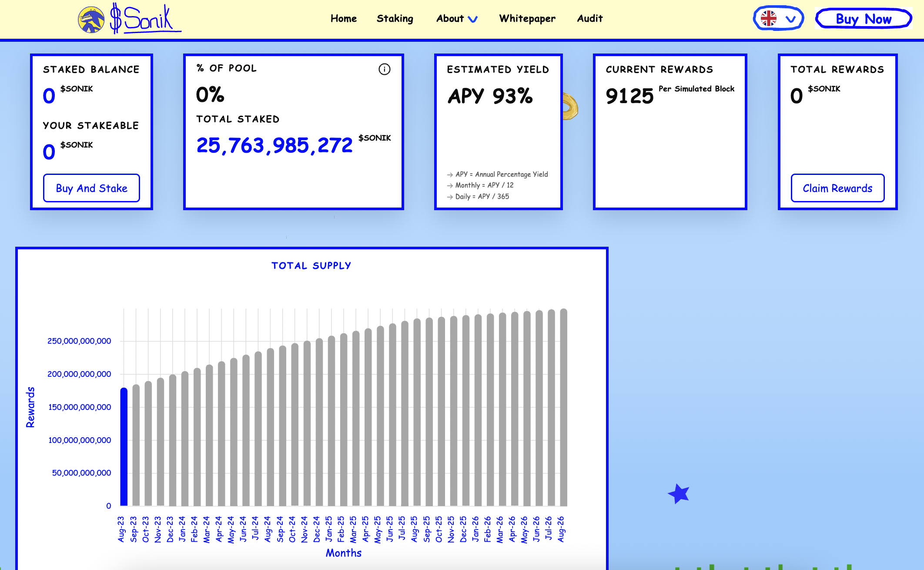Image resolution: width=924 pixels, height=570 pixels.
Task: Click the $Sonik handwritten brand name
Action: click(x=145, y=18)
